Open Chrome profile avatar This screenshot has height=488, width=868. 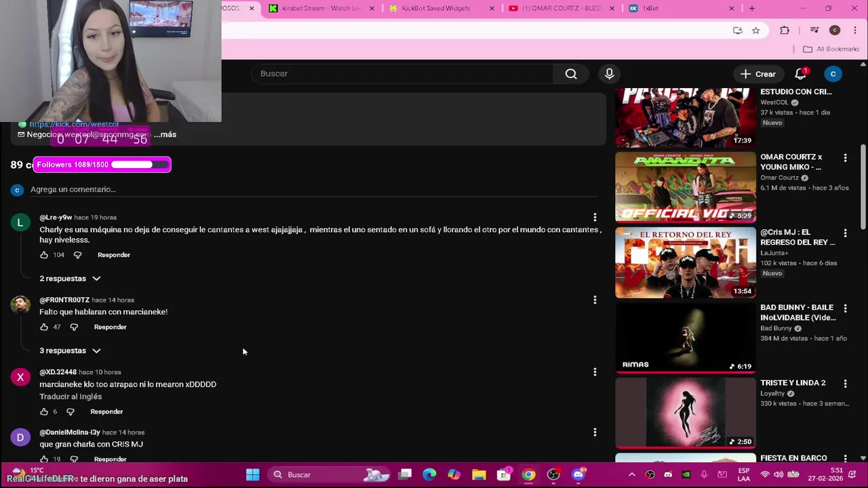[835, 30]
